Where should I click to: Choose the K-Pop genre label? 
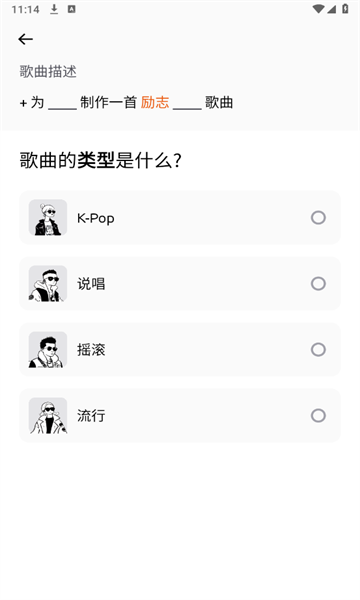(96, 218)
